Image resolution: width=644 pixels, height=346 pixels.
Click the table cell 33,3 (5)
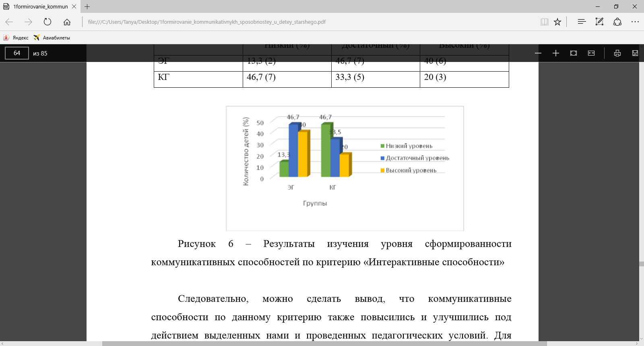(x=376, y=79)
